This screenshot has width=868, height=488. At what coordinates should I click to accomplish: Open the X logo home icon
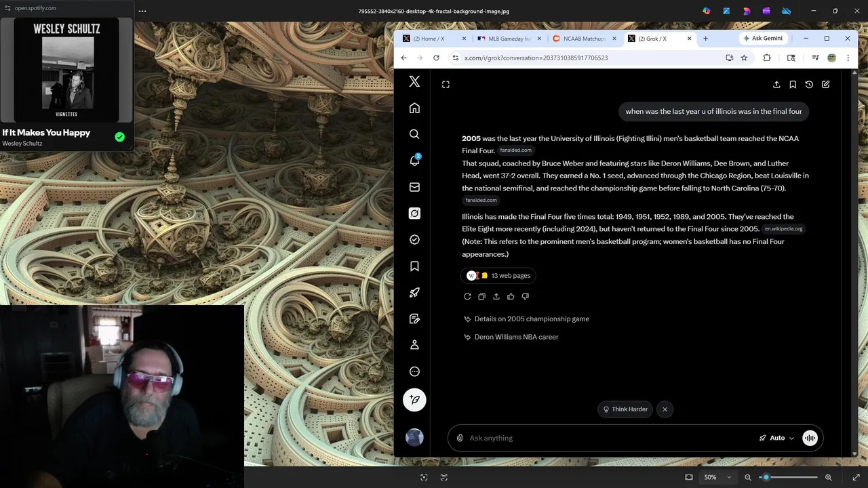point(414,82)
